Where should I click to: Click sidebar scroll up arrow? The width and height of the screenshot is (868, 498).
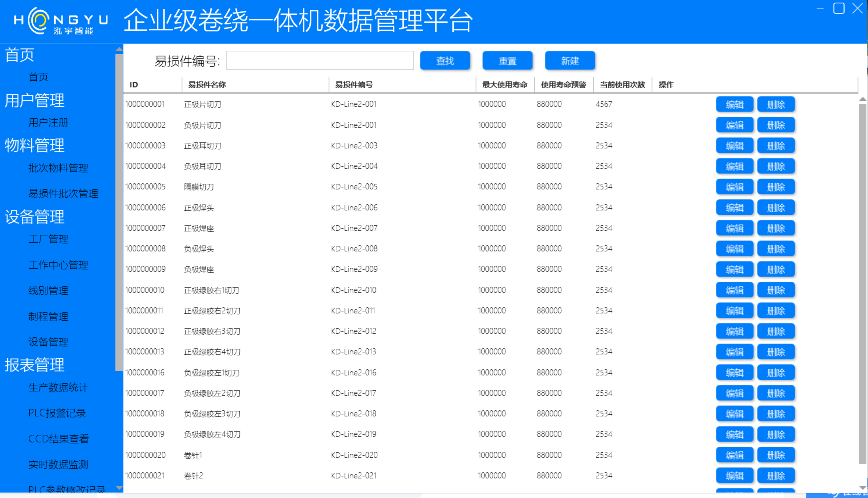pos(119,49)
